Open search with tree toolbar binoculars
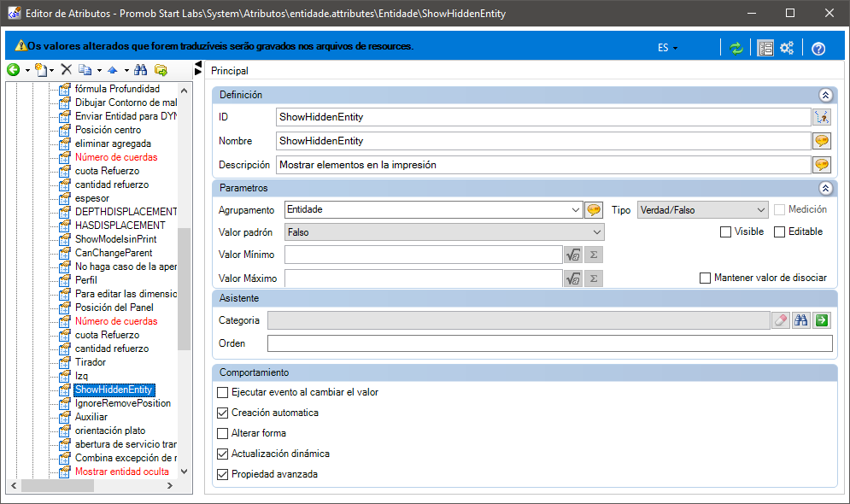 (140, 69)
